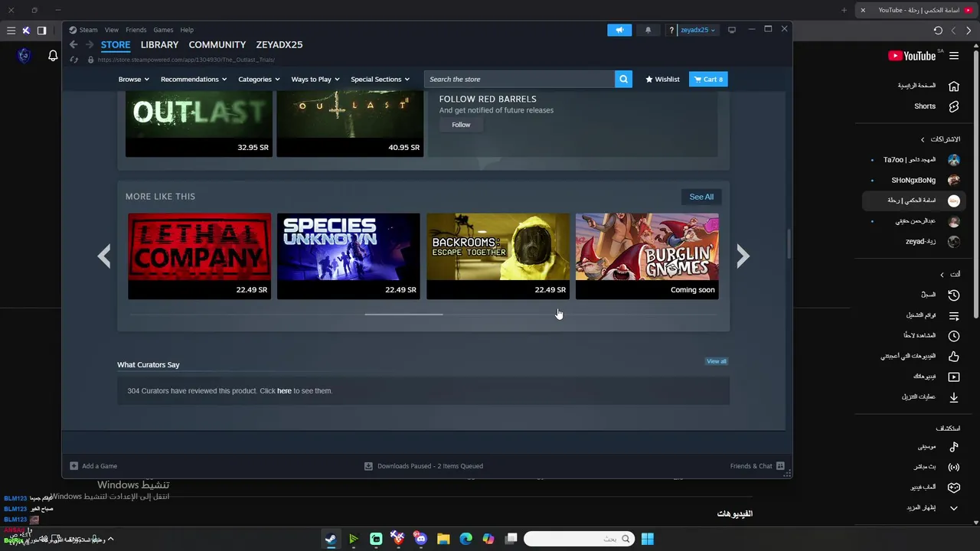The height and width of the screenshot is (551, 980).
Task: Click the Windows Start button
Action: [648, 539]
